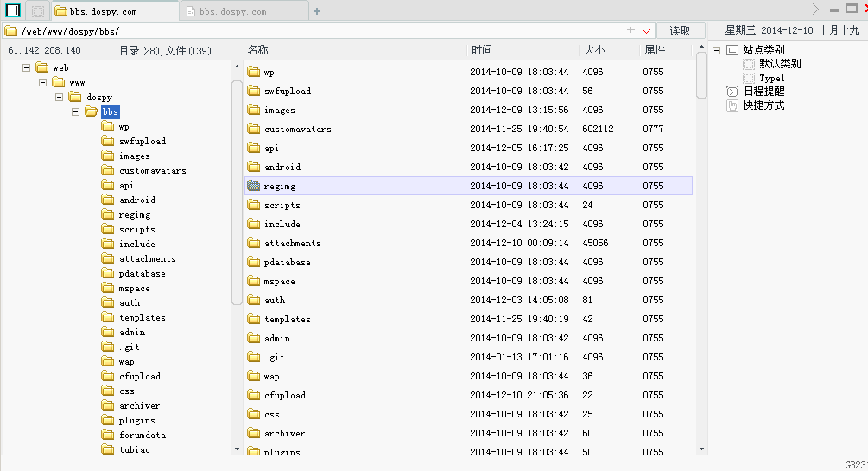The image size is (868, 471).
Task: Collapse the bbs tree node
Action: pyautogui.click(x=76, y=112)
